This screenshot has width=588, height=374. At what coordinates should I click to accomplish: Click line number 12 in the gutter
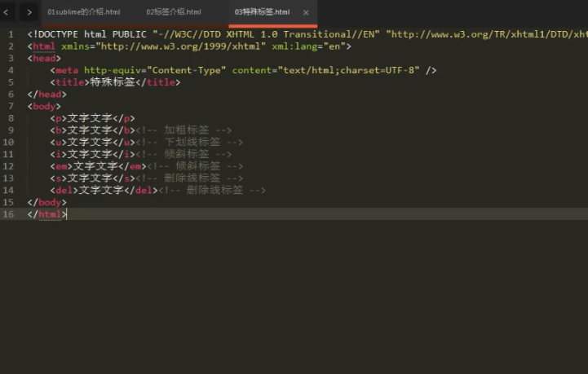pos(8,166)
